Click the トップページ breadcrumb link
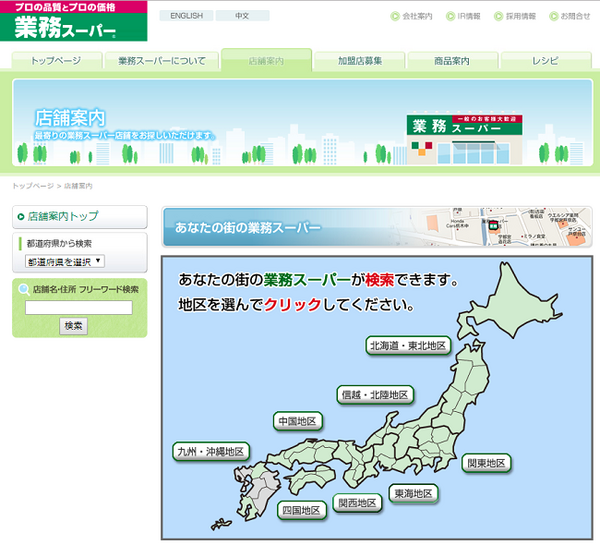Image resolution: width=600 pixels, height=545 pixels. coord(33,186)
